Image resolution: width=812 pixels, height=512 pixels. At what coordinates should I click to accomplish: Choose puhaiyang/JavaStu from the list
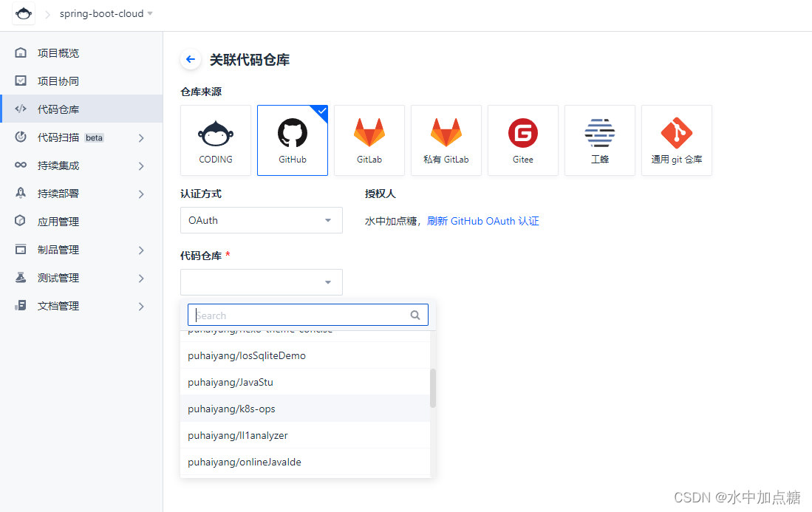click(305, 382)
